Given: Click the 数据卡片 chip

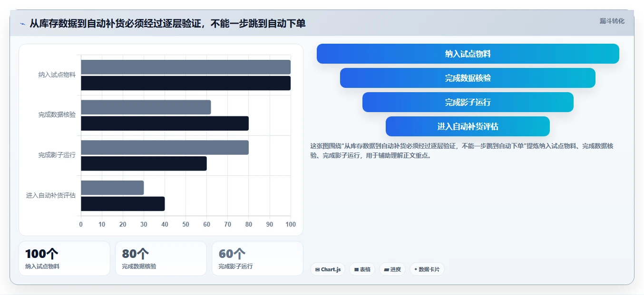Looking at the screenshot, I should [x=427, y=269].
